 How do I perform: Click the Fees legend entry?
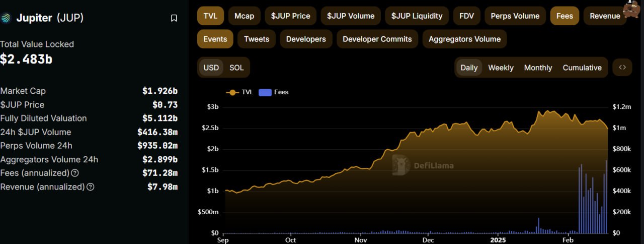pyautogui.click(x=274, y=92)
